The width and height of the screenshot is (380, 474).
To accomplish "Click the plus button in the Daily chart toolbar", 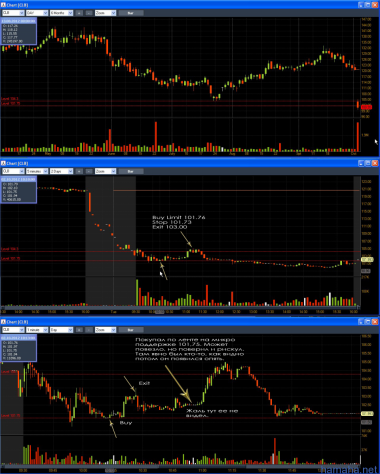I will tap(79, 13).
